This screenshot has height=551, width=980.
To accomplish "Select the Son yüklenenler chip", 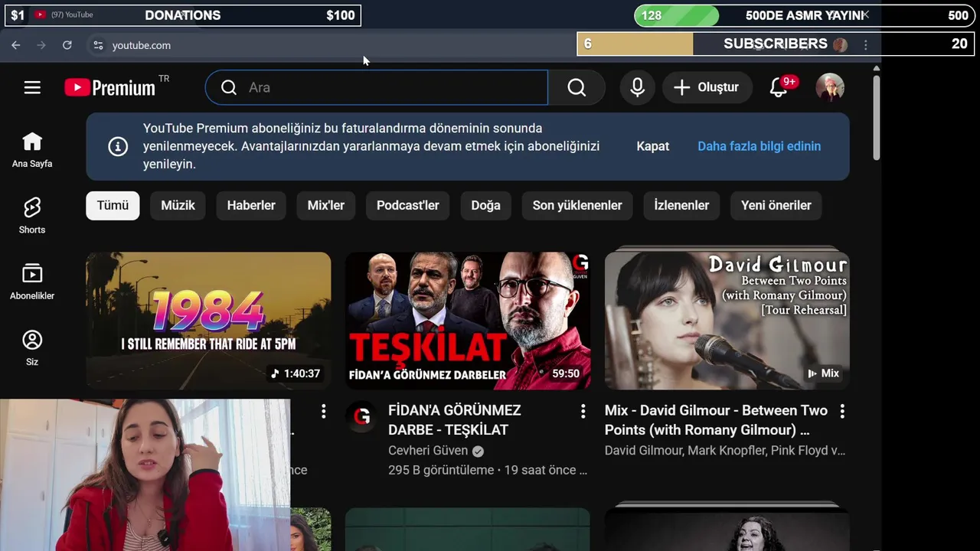I will pos(577,206).
